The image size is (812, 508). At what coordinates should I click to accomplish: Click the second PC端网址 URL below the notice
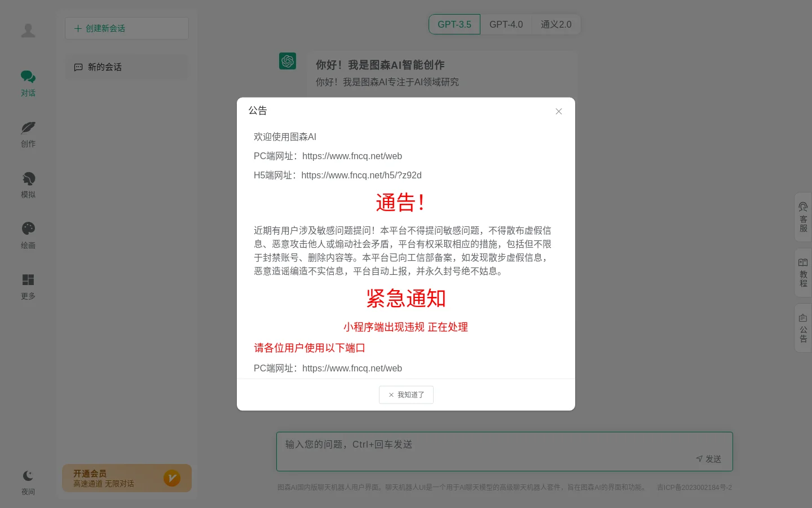coord(352,369)
